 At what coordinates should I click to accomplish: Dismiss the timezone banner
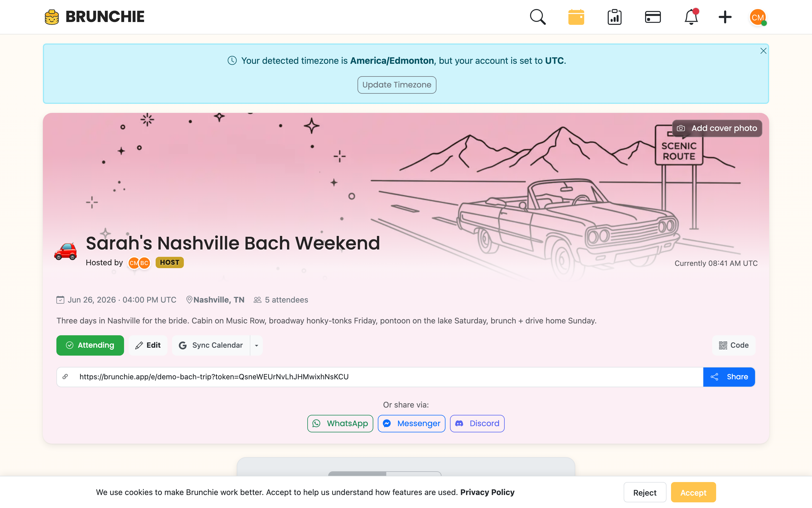point(763,51)
